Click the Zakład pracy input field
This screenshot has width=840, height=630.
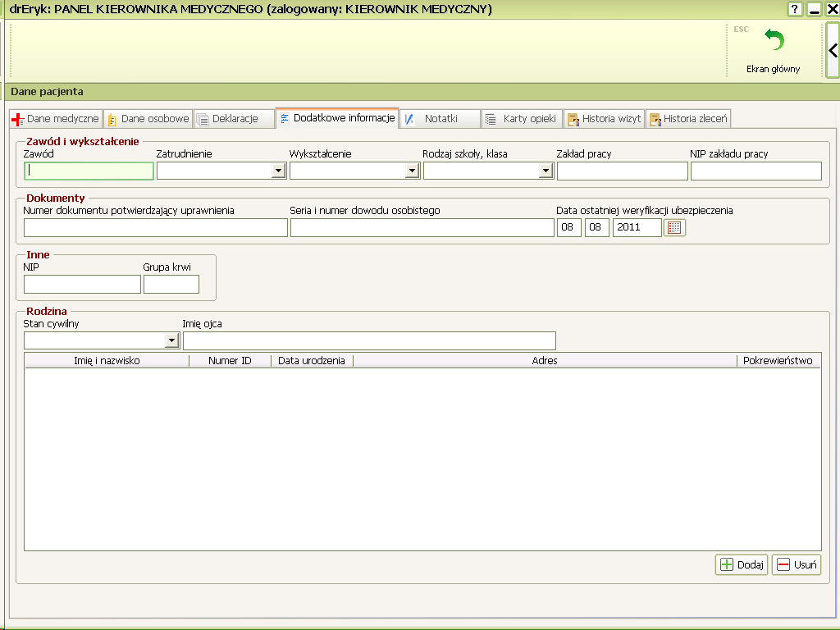tap(623, 171)
